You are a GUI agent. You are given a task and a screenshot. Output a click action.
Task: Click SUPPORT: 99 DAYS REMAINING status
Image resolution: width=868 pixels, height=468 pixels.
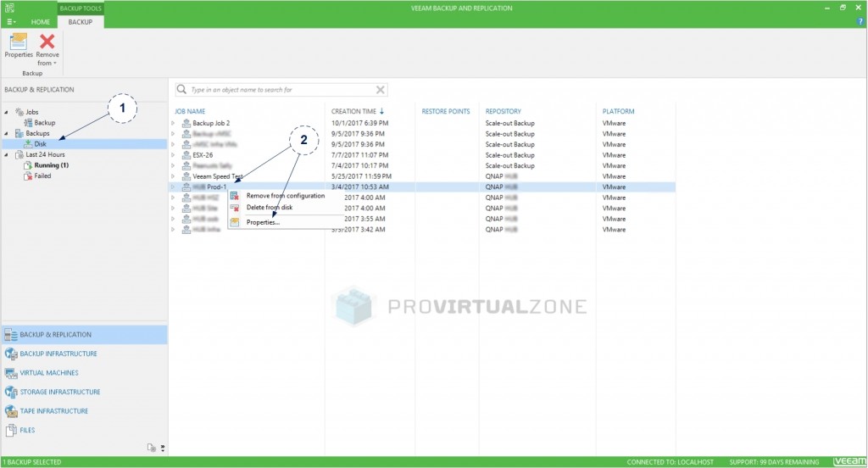(x=774, y=462)
